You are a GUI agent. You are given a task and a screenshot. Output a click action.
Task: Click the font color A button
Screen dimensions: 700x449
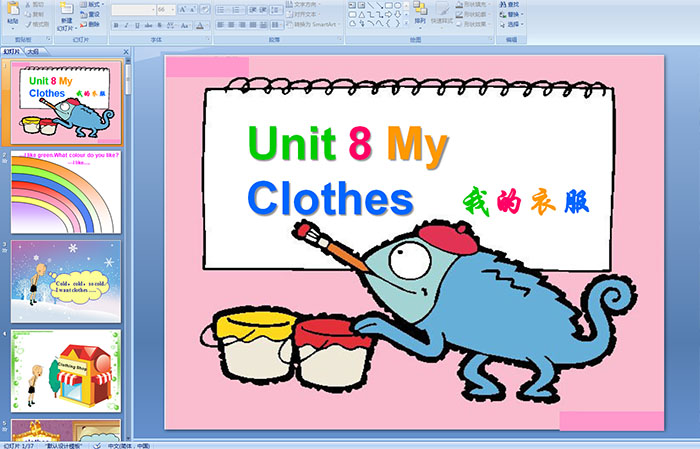click(201, 25)
